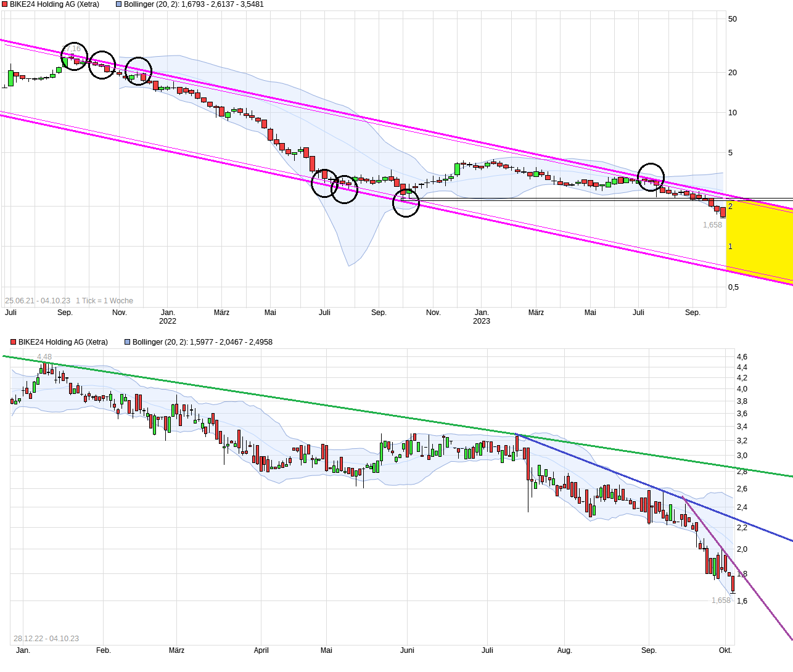Viewport: 793px width, 672px height.
Task: Click the Bollinger legend square in top chart
Action: click(x=119, y=4)
